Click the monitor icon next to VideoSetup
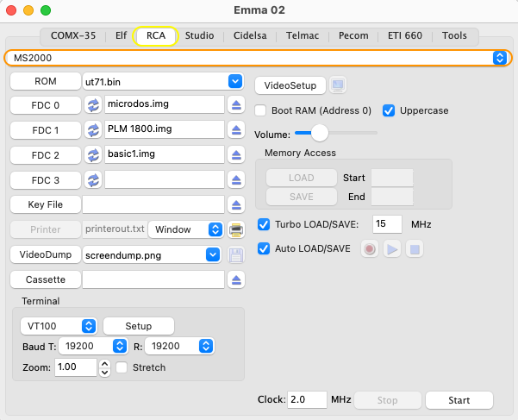This screenshot has height=420, width=518. pyautogui.click(x=338, y=85)
